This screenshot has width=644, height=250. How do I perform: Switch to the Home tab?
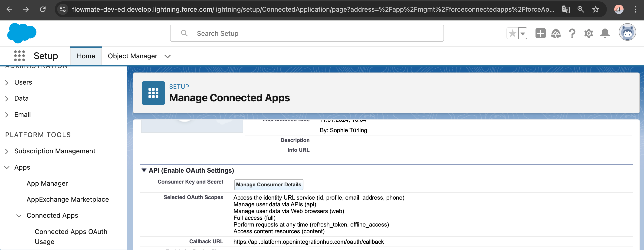[86, 56]
